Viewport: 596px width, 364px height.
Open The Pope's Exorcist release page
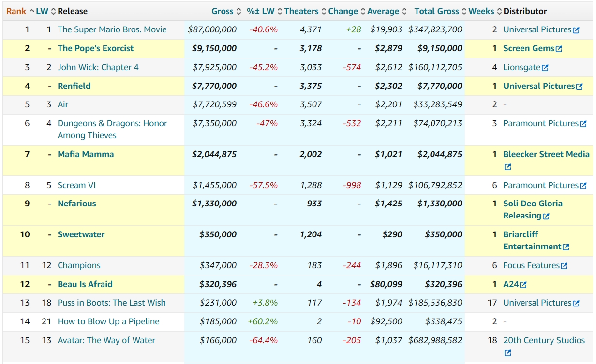point(96,48)
